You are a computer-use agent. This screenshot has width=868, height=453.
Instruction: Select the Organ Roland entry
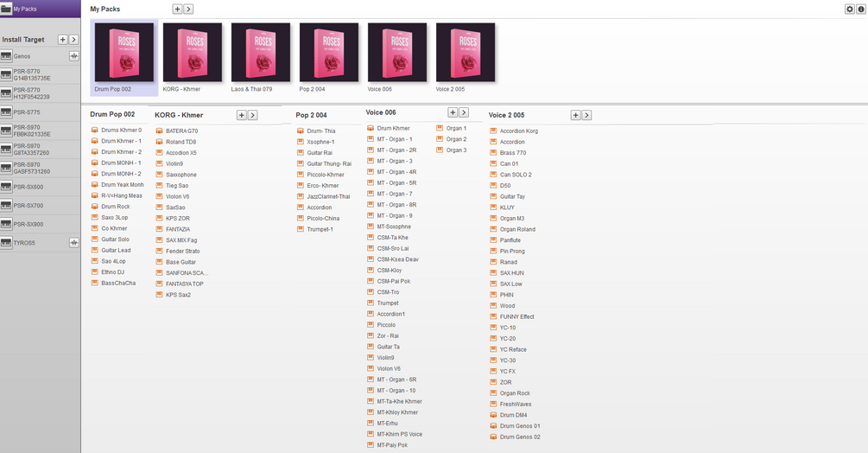point(517,229)
